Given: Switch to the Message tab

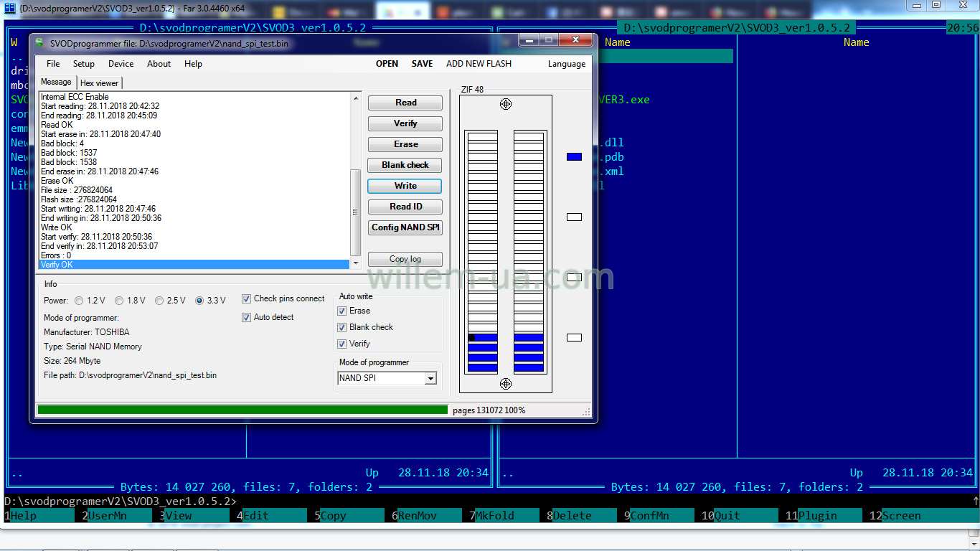Looking at the screenshot, I should (56, 82).
